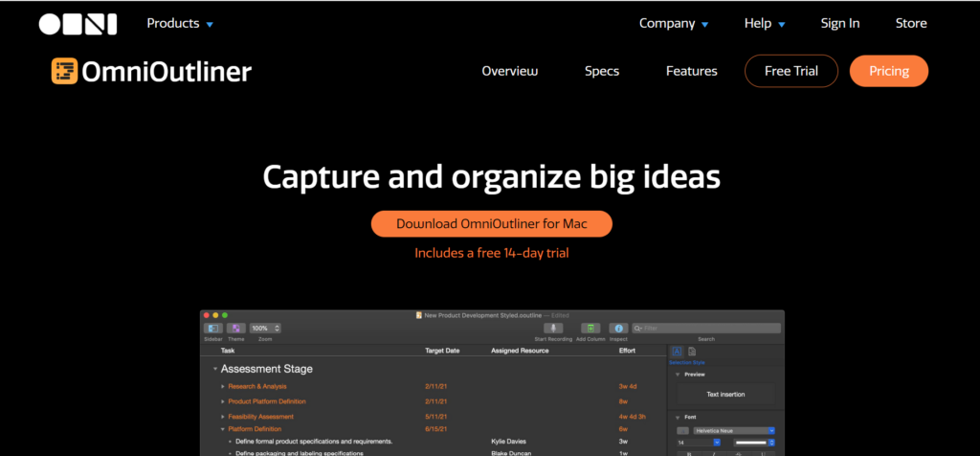This screenshot has height=456, width=980.
Task: Click the Omni logo in header
Action: click(x=78, y=24)
